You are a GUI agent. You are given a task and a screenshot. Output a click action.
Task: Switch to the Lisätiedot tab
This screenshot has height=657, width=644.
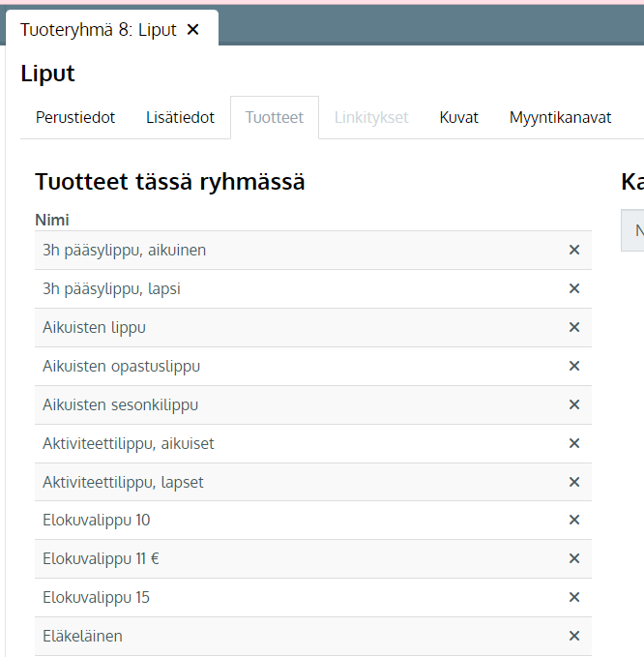click(180, 117)
